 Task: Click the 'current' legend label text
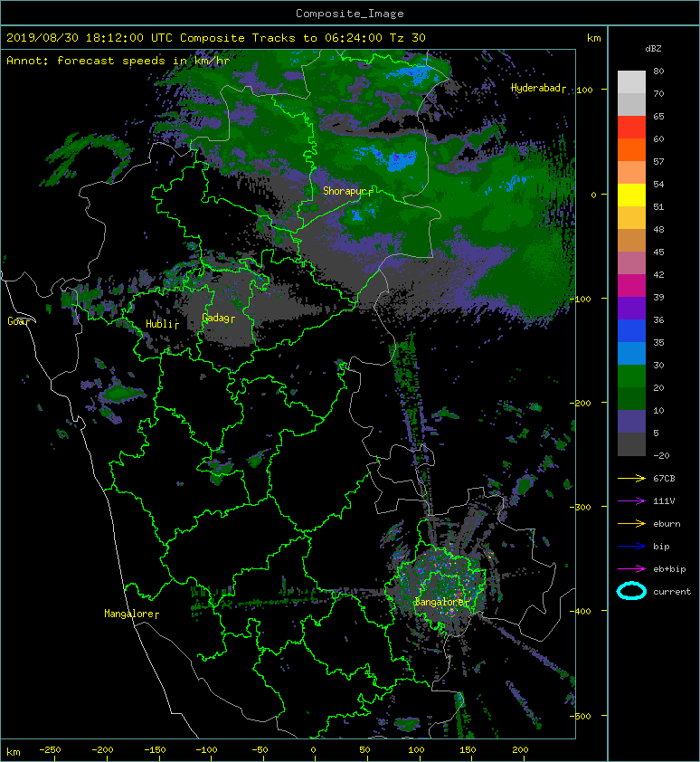click(672, 592)
